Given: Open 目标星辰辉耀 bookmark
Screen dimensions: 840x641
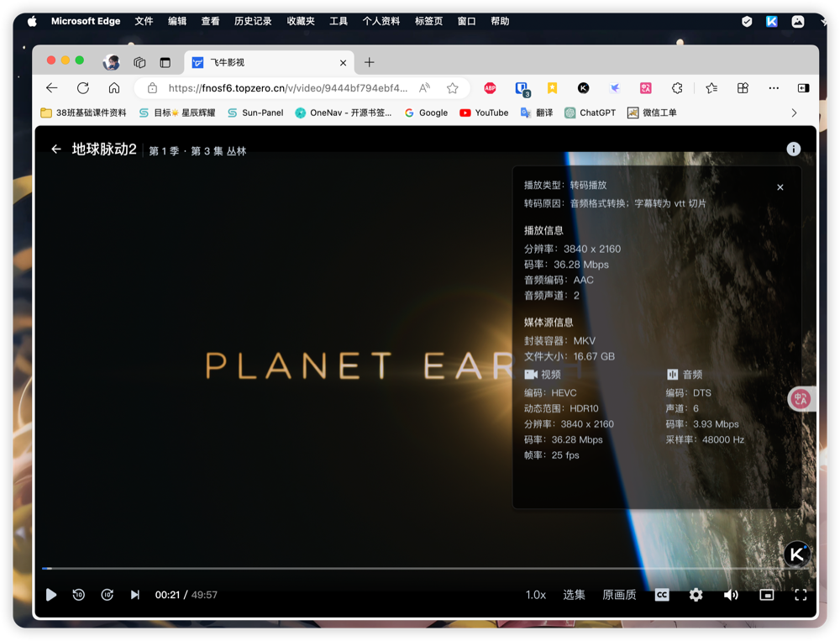Looking at the screenshot, I should 177,113.
